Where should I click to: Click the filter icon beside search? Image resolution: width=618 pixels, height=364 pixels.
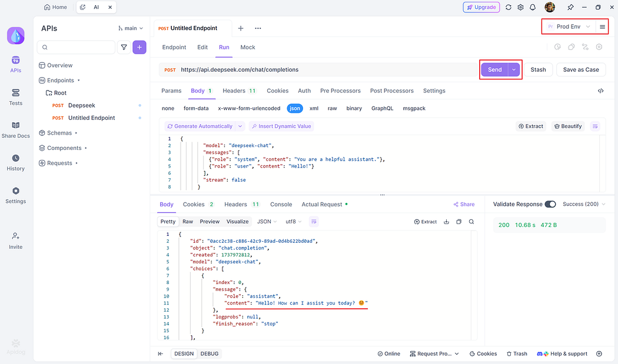click(124, 47)
